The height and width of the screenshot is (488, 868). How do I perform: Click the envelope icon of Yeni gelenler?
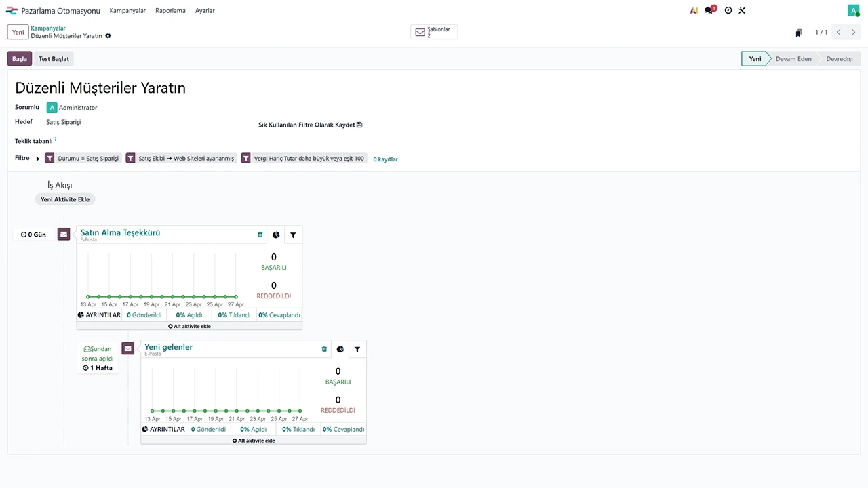pyautogui.click(x=127, y=348)
